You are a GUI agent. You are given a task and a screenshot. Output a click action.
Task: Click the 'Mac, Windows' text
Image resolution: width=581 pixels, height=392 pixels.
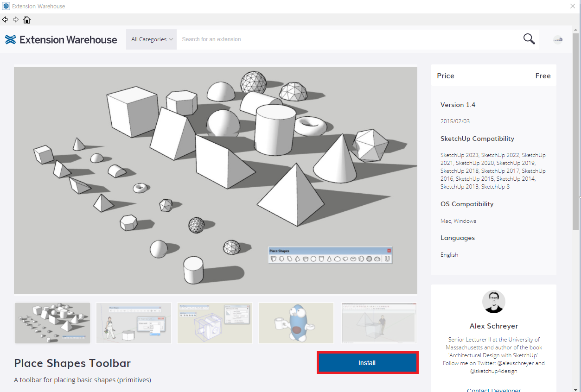(458, 221)
